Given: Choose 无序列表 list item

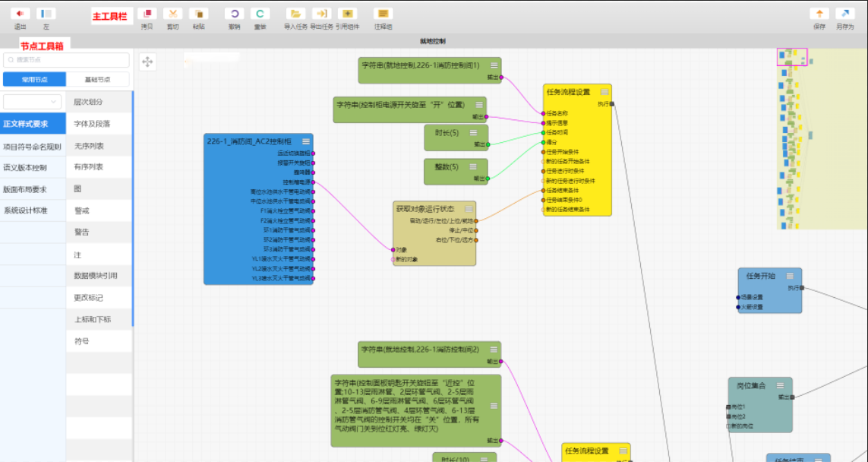Looking at the screenshot, I should click(99, 146).
